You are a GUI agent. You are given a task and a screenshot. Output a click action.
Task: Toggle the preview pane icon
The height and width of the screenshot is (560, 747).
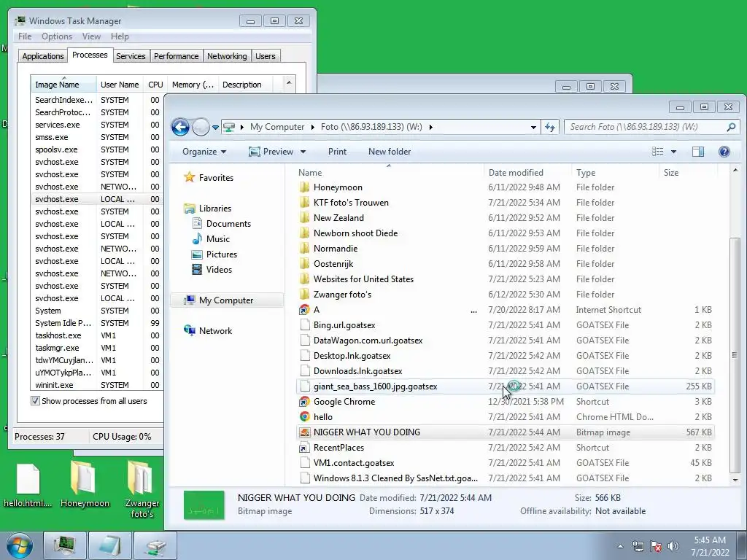(x=698, y=152)
